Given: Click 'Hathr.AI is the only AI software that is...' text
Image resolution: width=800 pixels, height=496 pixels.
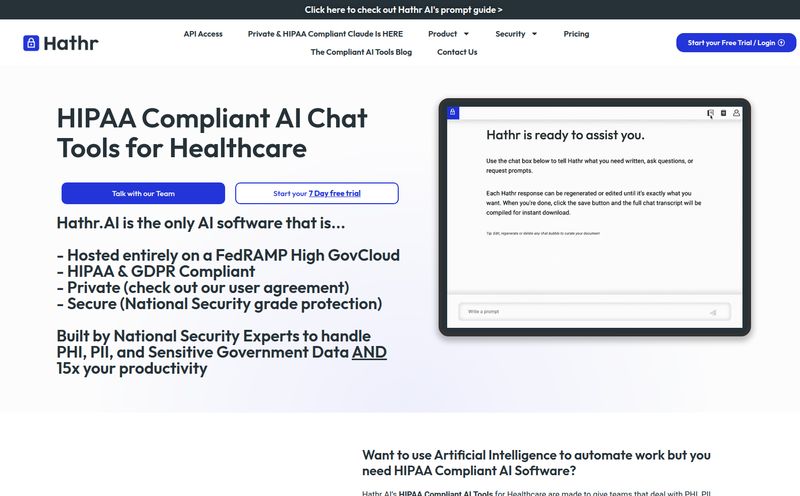Looking at the screenshot, I should click(x=201, y=223).
